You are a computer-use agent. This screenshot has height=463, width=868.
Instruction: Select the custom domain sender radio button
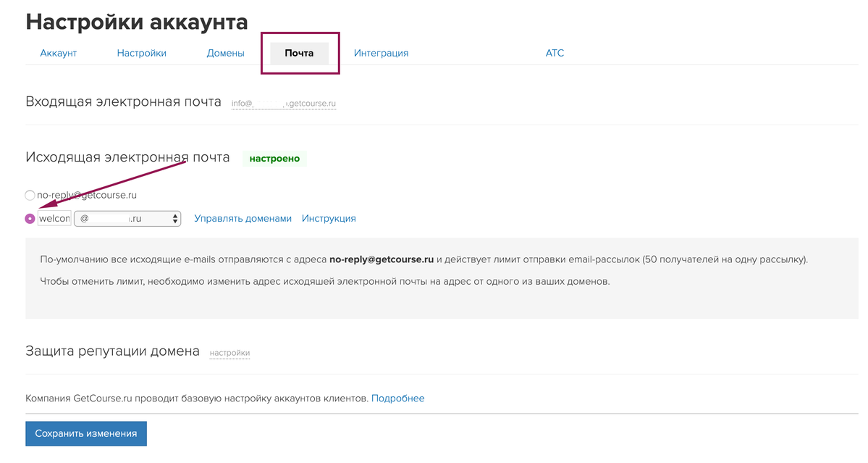(x=30, y=219)
